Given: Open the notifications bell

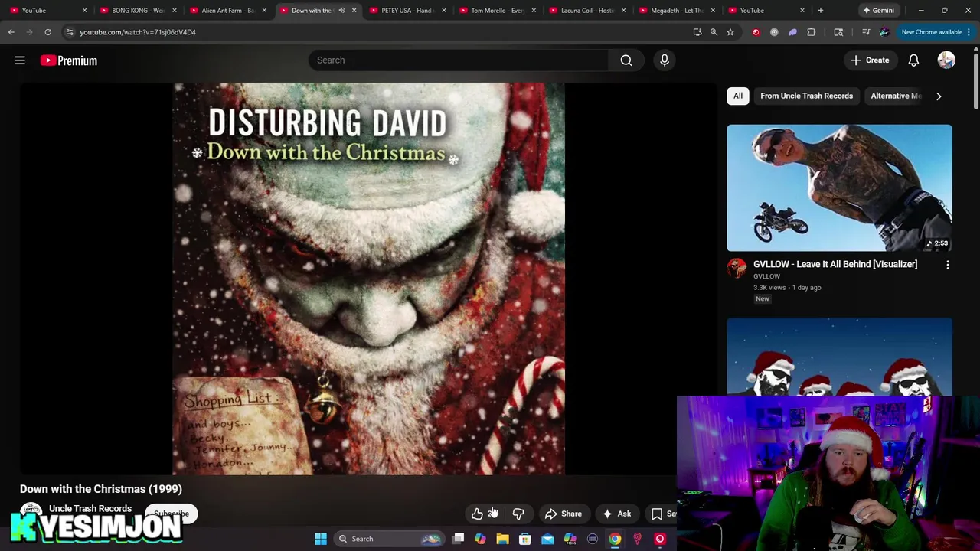Looking at the screenshot, I should [913, 60].
